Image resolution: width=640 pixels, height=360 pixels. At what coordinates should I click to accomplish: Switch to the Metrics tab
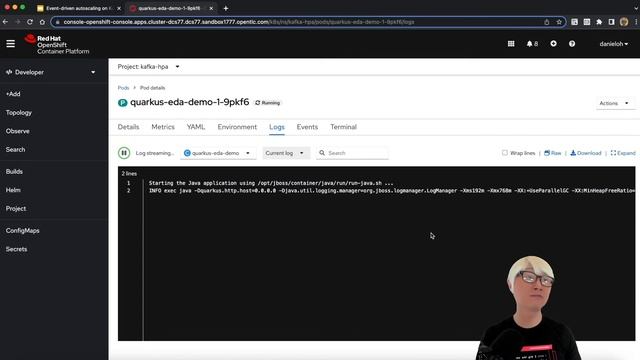click(x=163, y=127)
